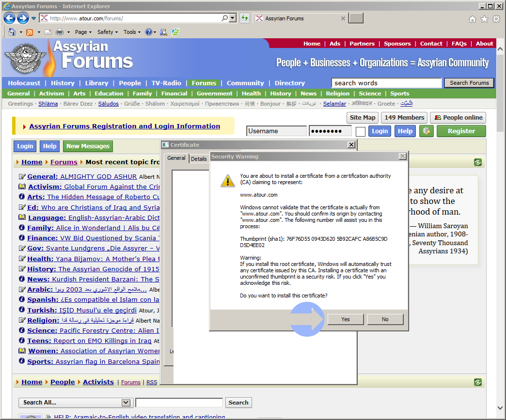Open the address bar autocomplete dropdown
This screenshot has width=506, height=420.
[233, 18]
